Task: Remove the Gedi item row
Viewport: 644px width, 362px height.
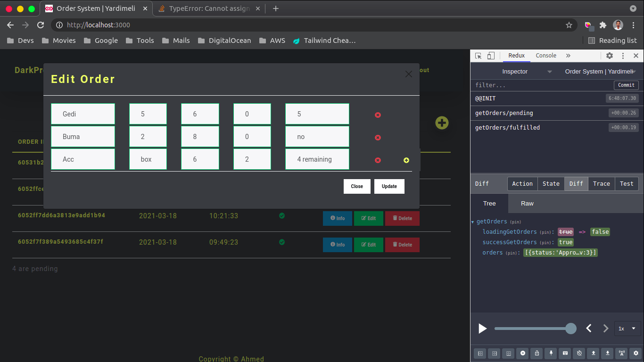Action: (378, 115)
